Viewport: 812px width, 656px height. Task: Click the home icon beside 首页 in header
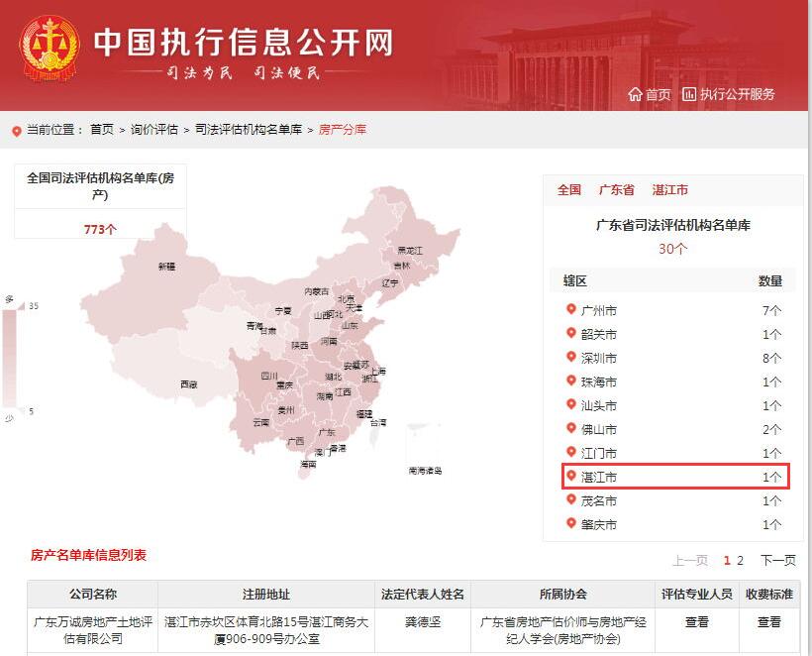[635, 94]
